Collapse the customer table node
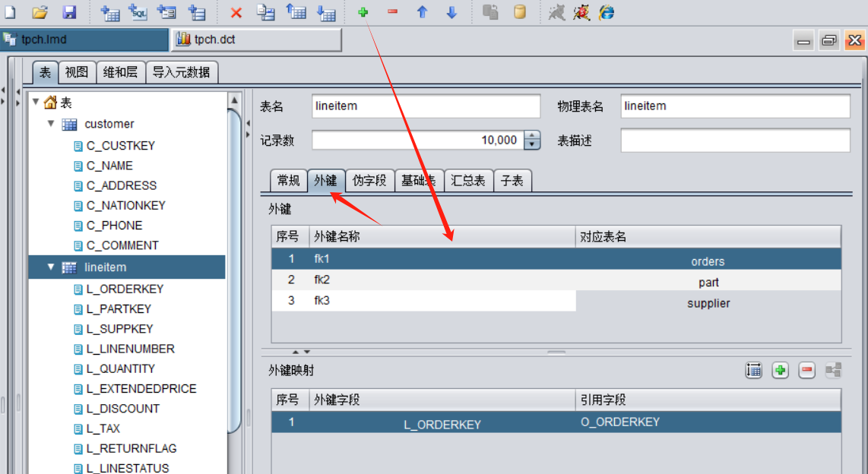Image resolution: width=868 pixels, height=474 pixels. click(x=51, y=123)
